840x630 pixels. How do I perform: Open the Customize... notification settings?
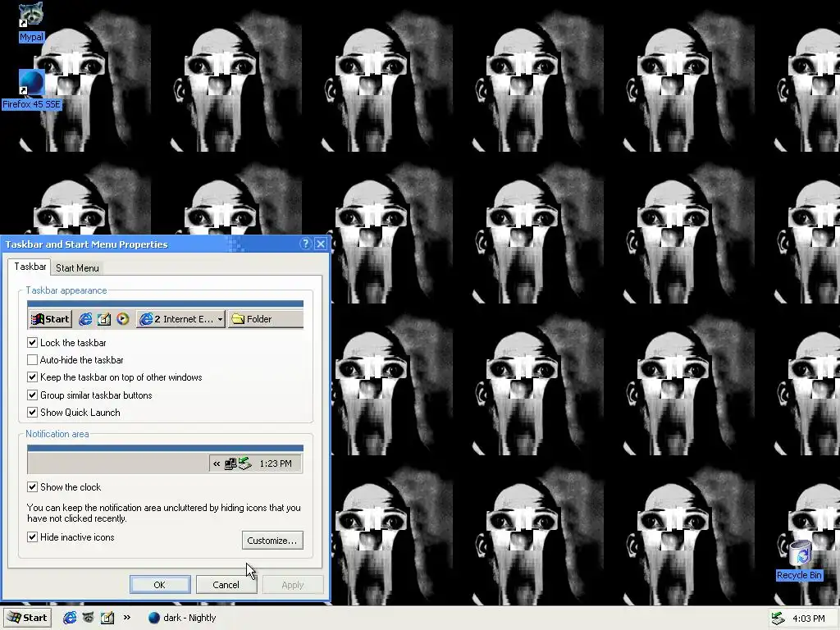272,540
